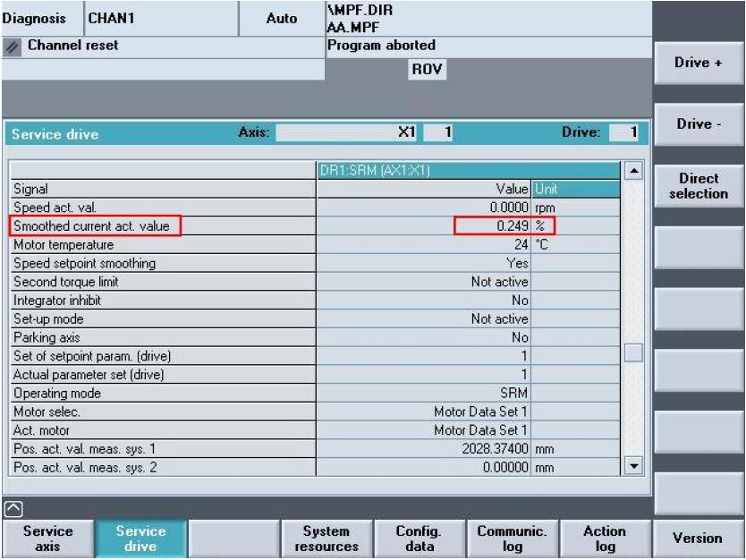The height and width of the screenshot is (560, 746).
Task: Select the Act. motor row
Action: [315, 430]
